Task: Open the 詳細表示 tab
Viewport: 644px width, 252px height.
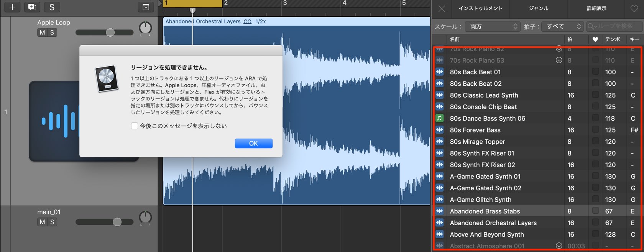Action: 596,8
